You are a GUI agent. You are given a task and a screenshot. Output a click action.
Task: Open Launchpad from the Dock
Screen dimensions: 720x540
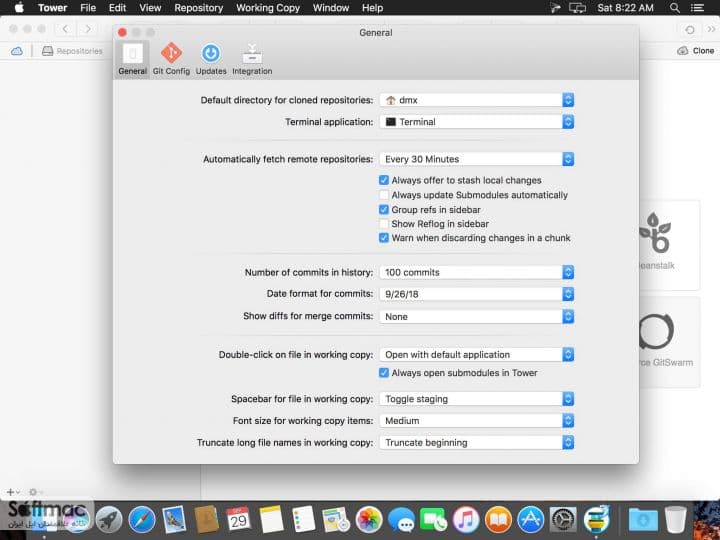[109, 519]
